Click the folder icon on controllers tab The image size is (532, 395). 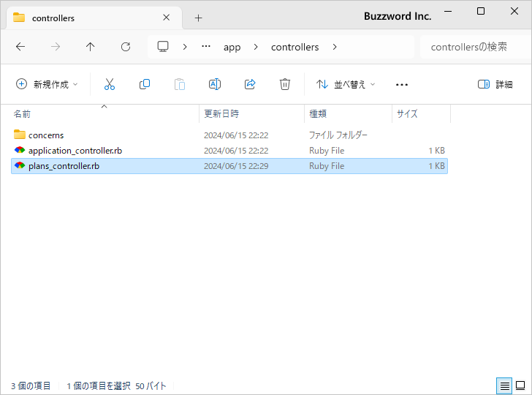[x=19, y=18]
